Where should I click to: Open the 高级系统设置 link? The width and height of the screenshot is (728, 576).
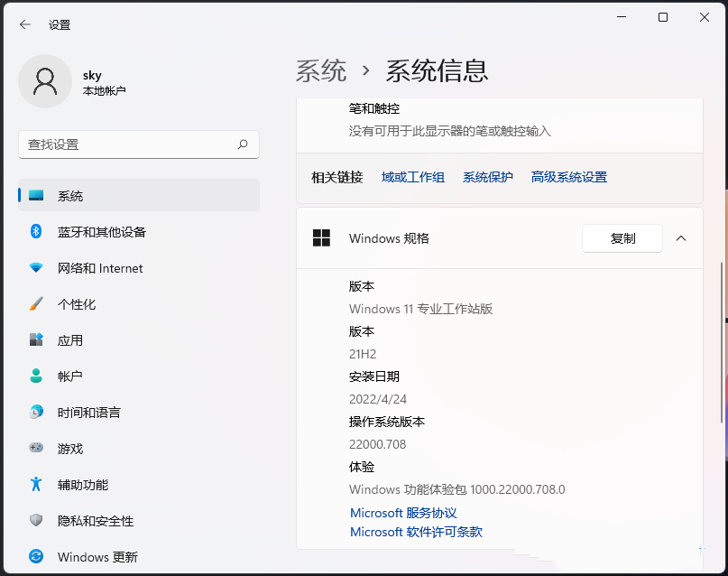(568, 177)
